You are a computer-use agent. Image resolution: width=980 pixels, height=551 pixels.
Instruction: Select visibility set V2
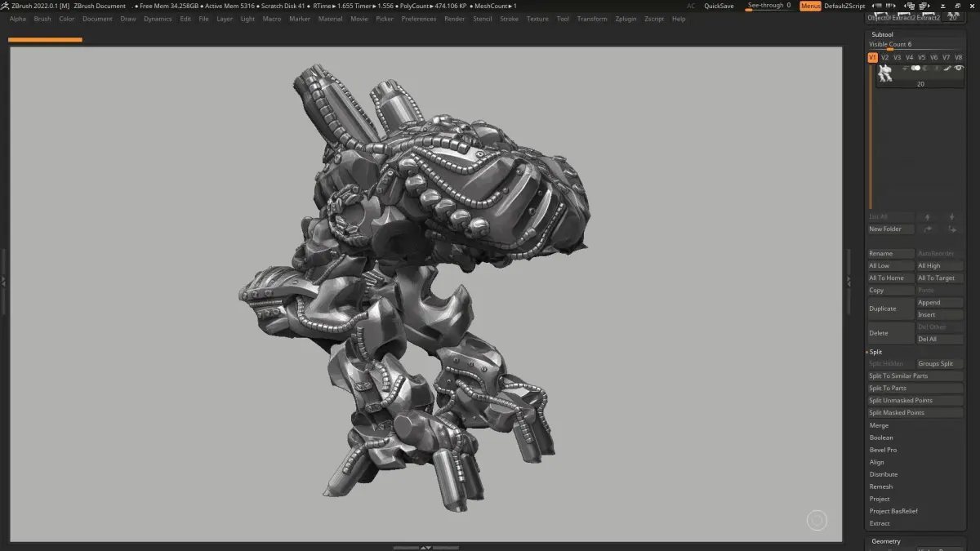[884, 57]
